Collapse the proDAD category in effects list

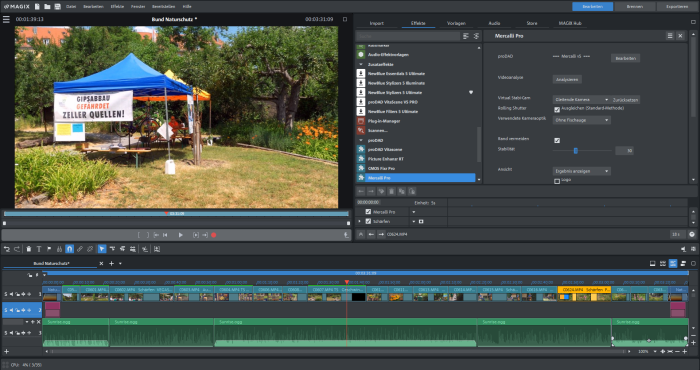click(361, 140)
